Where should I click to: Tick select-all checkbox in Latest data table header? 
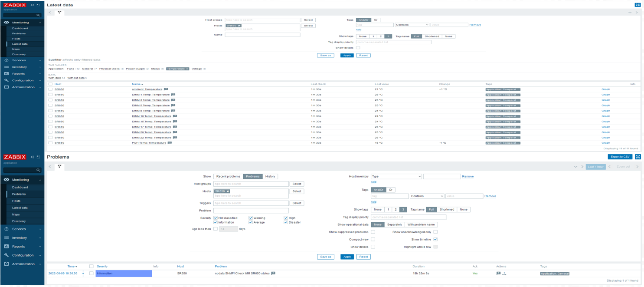[50, 84]
